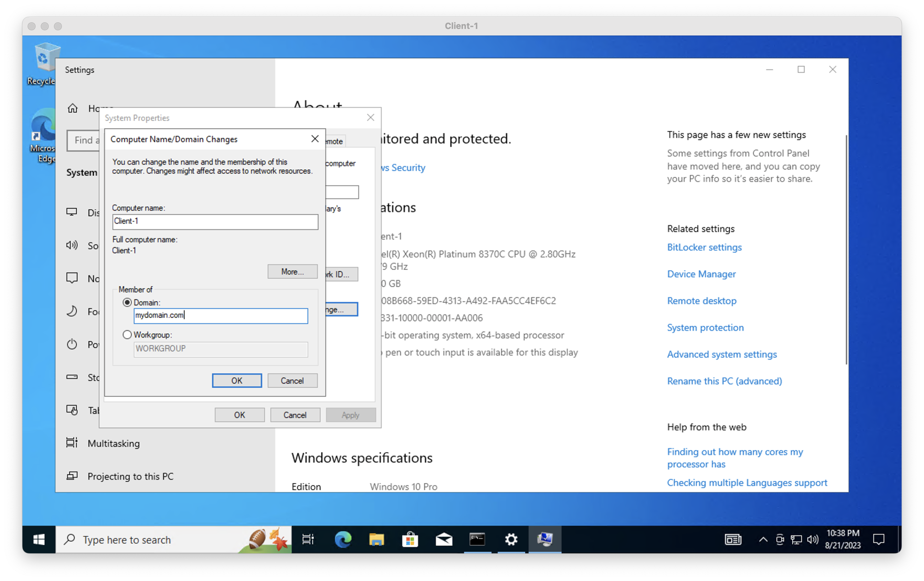Click the Task View taskbar icon

click(308, 539)
